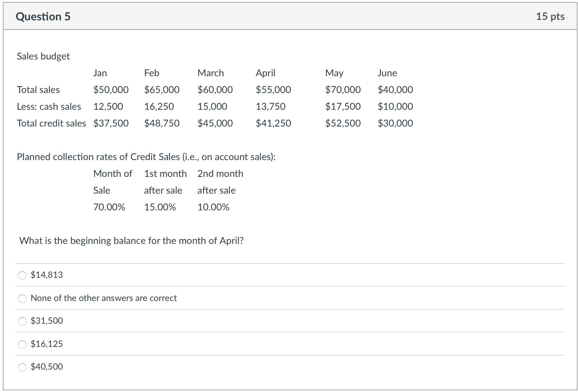Image resolution: width=578 pixels, height=392 pixels.
Task: Click the April total credit sales $41,250
Action: pos(273,123)
